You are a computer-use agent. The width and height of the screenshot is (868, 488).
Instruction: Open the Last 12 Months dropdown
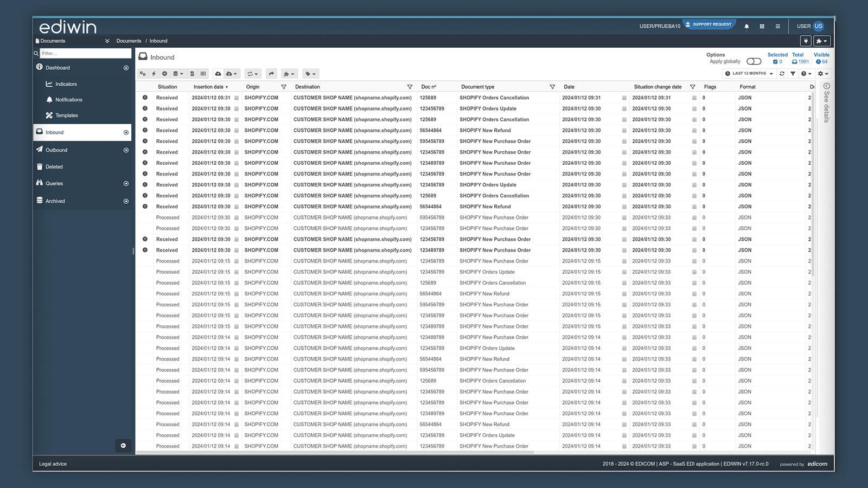(x=749, y=74)
